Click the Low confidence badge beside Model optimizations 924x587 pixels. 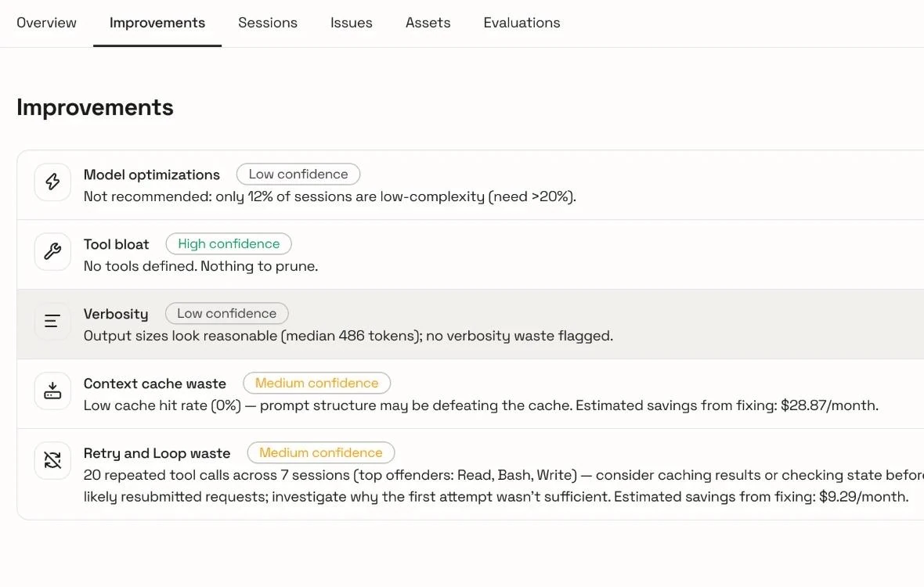pyautogui.click(x=298, y=175)
